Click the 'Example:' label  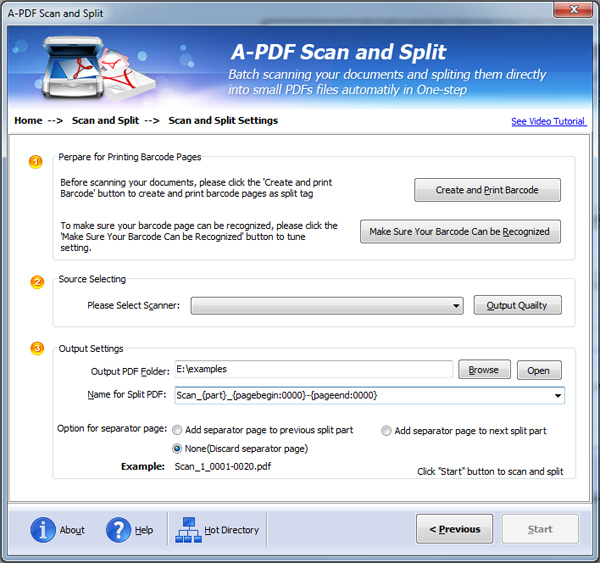(x=143, y=467)
